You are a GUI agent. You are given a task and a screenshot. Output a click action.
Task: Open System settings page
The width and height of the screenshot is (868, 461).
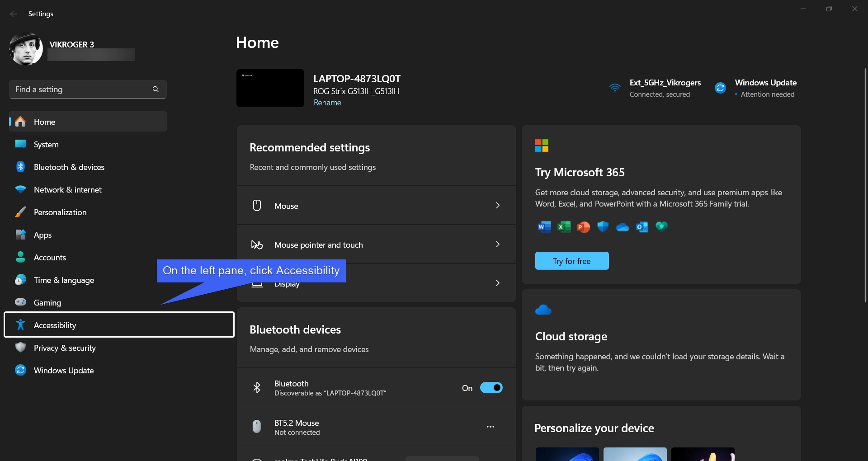tap(88, 144)
